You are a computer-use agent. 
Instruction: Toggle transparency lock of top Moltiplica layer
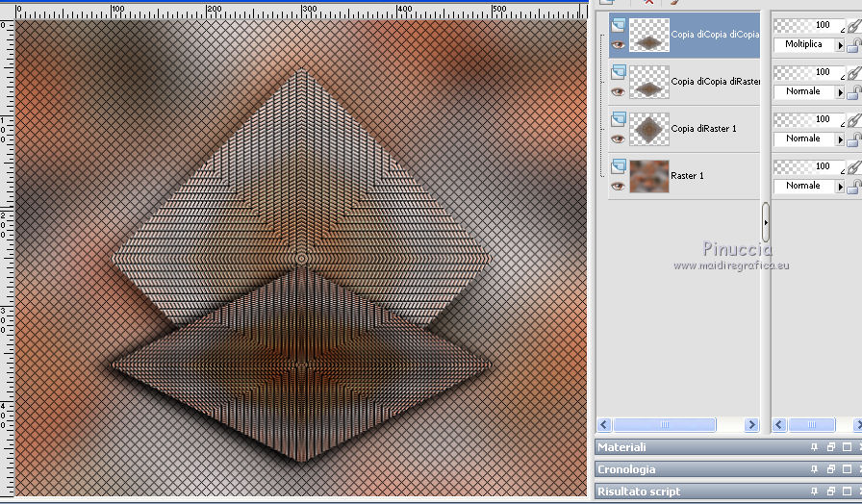click(x=853, y=45)
